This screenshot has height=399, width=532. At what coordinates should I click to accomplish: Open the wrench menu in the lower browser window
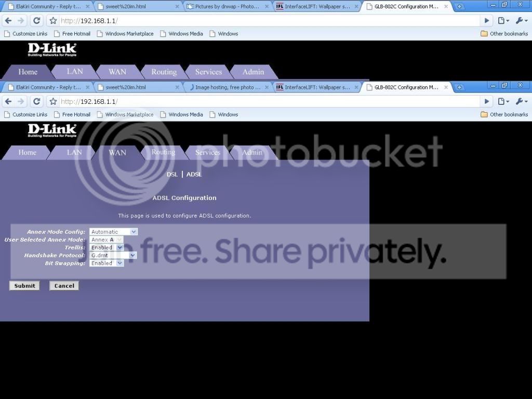[522, 101]
